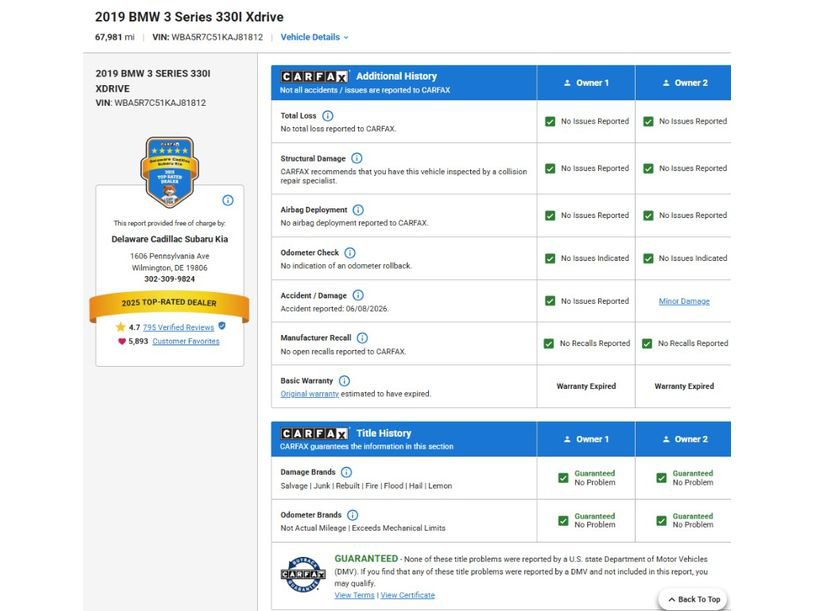
Task: Select the Owner 1 column header in Title History
Action: pos(586,439)
